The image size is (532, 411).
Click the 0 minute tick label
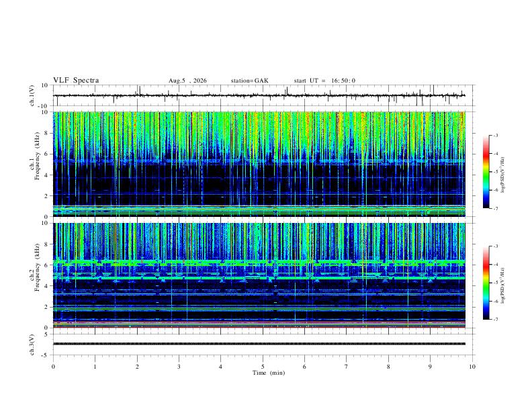pos(53,367)
